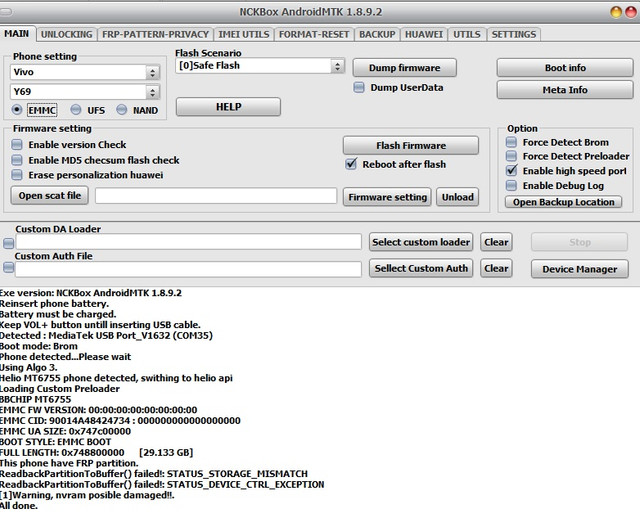Select the NAND storage radio button
This screenshot has width=640, height=522.
[123, 110]
